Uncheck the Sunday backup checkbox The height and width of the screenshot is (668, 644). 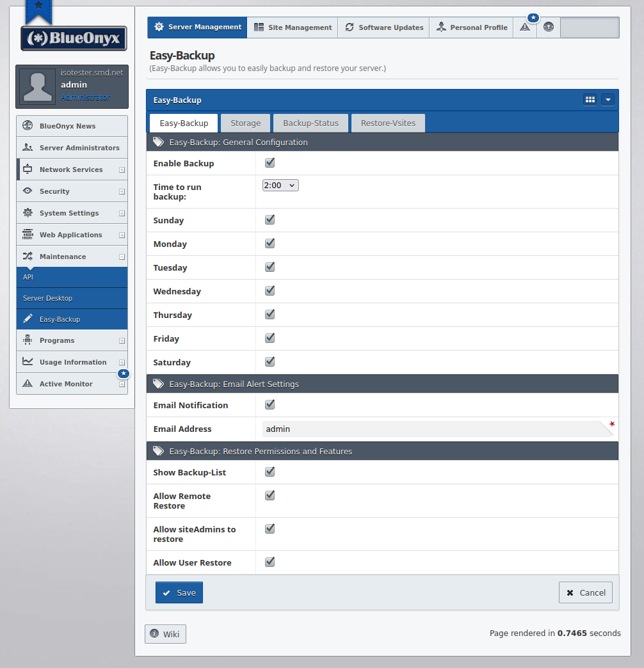click(270, 220)
